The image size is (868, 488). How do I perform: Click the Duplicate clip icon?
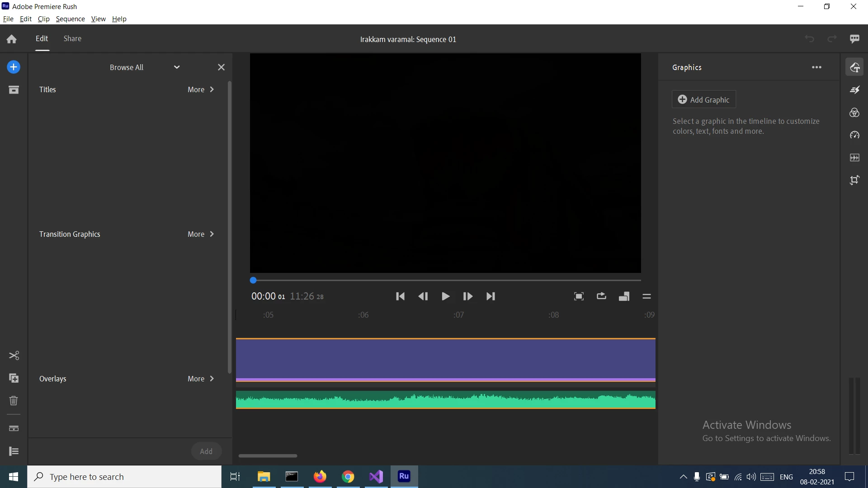click(x=14, y=378)
